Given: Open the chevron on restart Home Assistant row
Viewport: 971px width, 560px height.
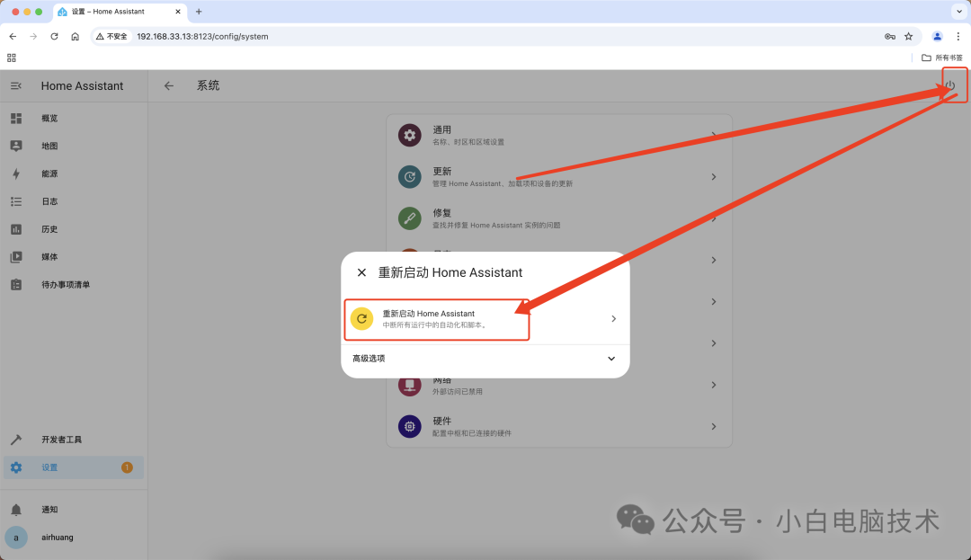Looking at the screenshot, I should click(614, 319).
